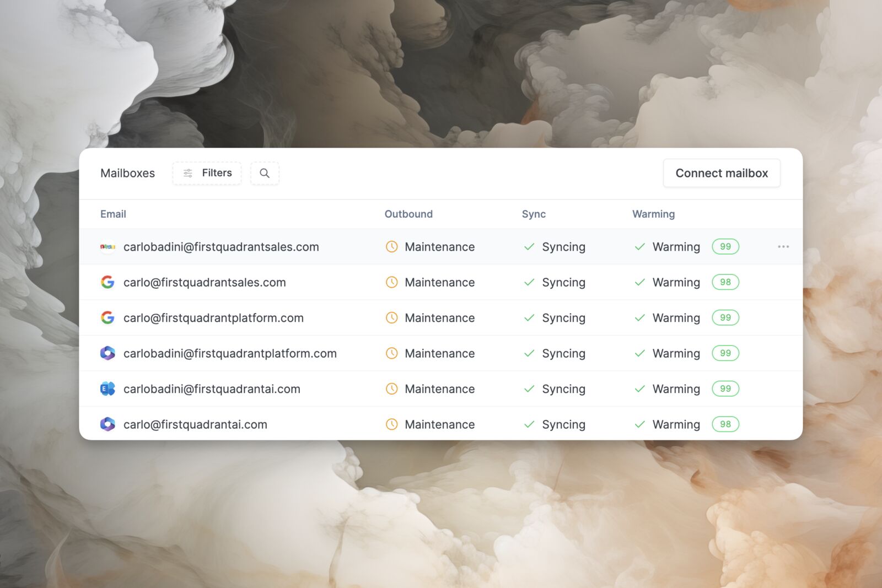Click the clock icon beside first Maintenance status

pos(391,247)
